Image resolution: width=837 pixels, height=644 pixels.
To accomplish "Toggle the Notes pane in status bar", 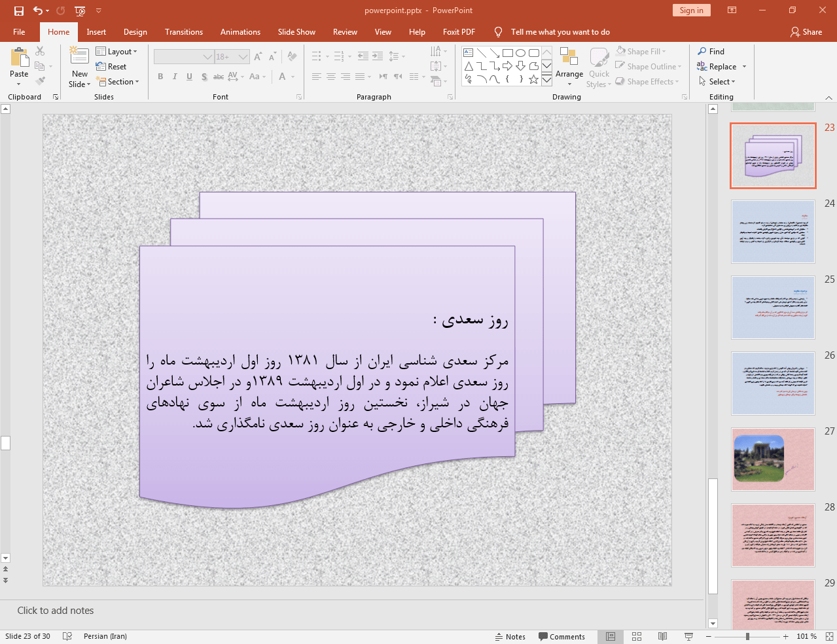I will click(510, 636).
